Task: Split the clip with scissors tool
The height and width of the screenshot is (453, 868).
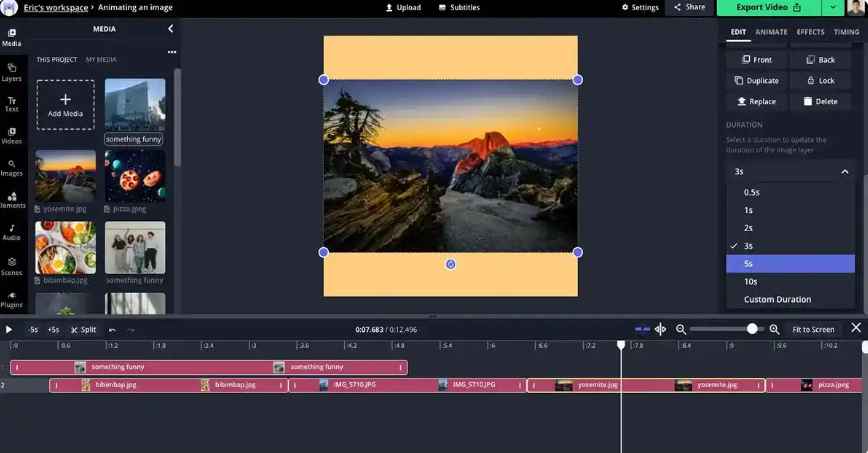Action: pyautogui.click(x=84, y=329)
